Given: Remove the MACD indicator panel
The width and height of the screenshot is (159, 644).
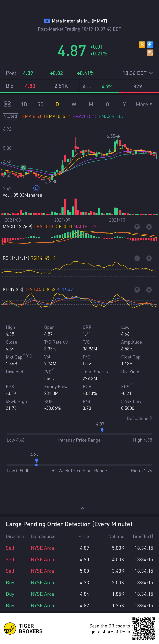Looking at the screenshot, I should (149, 227).
